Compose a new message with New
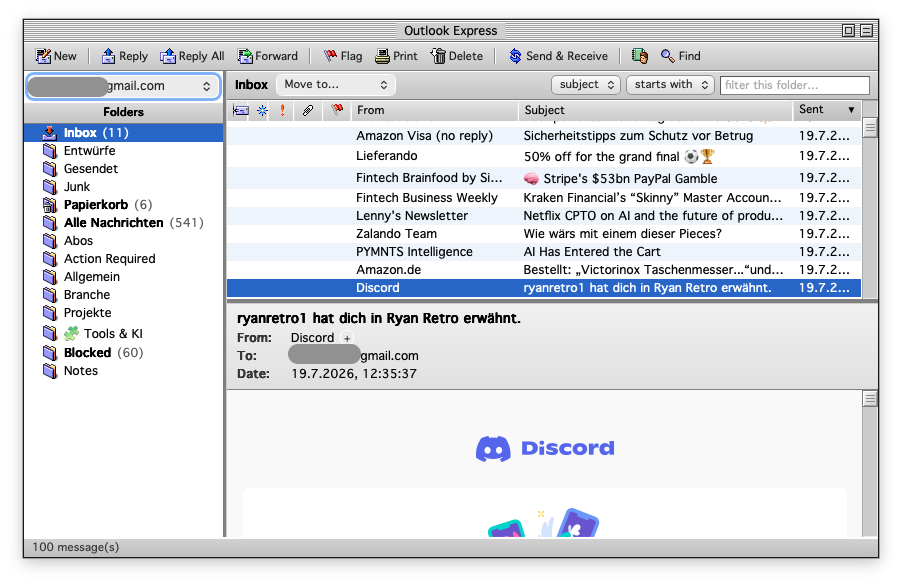Image resolution: width=902 pixels, height=585 pixels. [56, 56]
